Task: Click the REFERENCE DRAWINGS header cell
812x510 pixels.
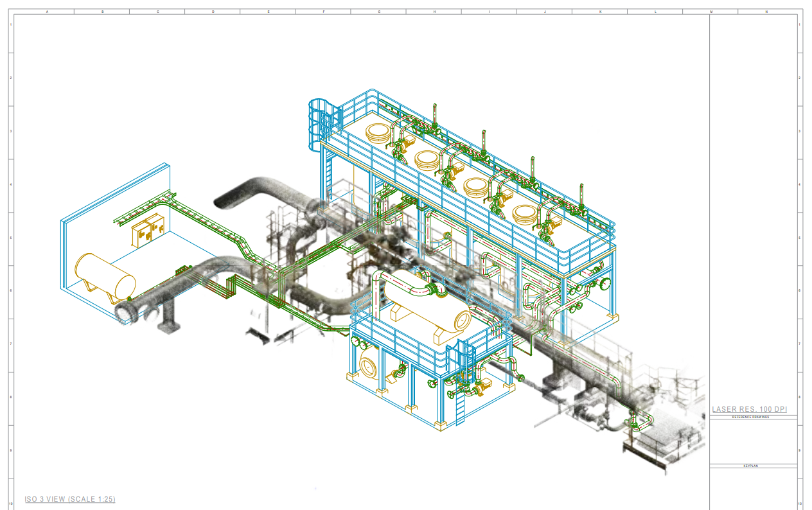Action: pyautogui.click(x=750, y=416)
